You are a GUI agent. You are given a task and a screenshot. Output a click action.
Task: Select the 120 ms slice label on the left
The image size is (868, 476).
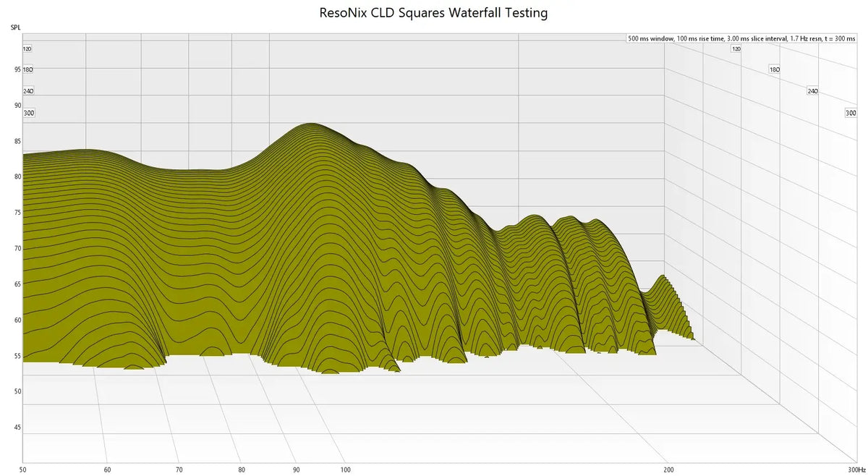27,48
